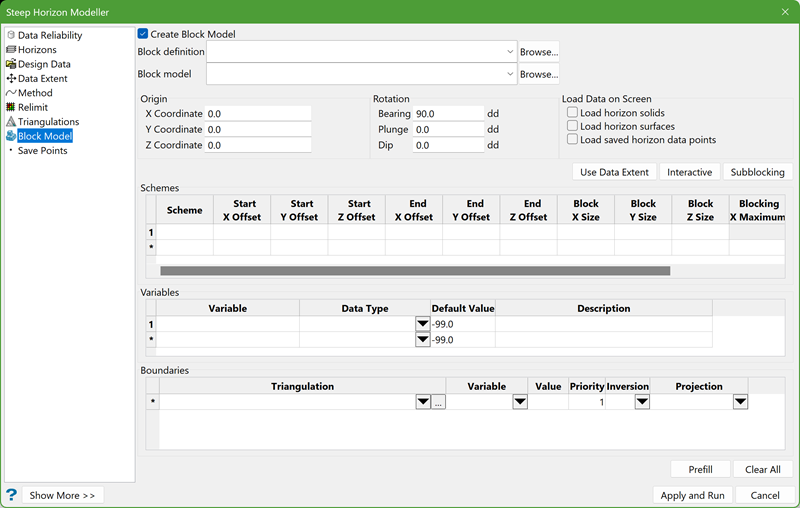Click the Schemes table horizontal scrollbar

coord(415,270)
